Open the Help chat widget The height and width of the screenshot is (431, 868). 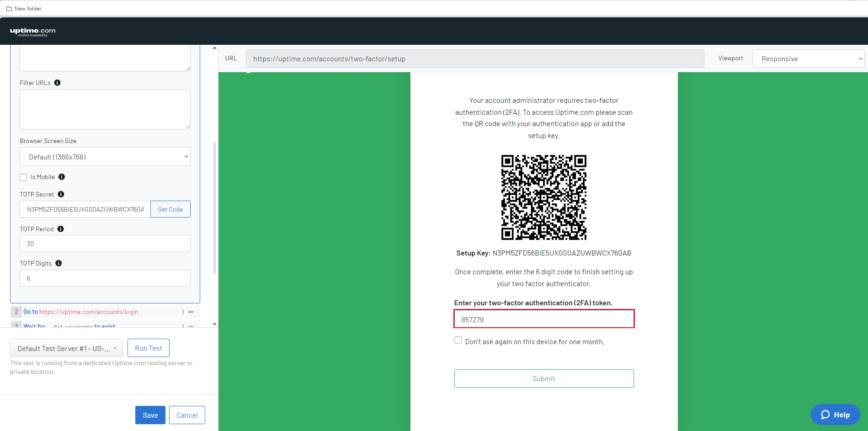836,415
